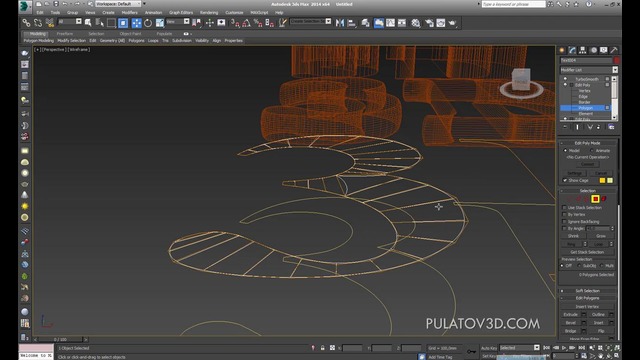Select the Model radio button
Viewport: 640px width, 360px height.
565,151
